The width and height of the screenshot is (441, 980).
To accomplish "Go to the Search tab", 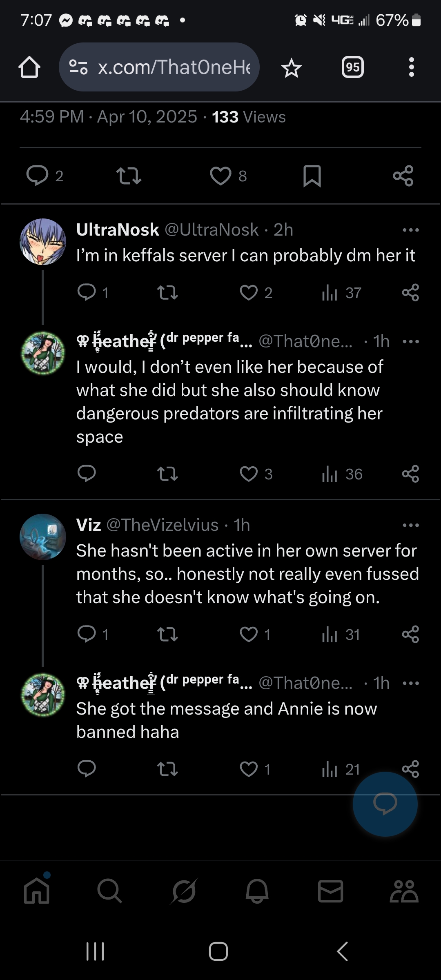I will (x=109, y=891).
